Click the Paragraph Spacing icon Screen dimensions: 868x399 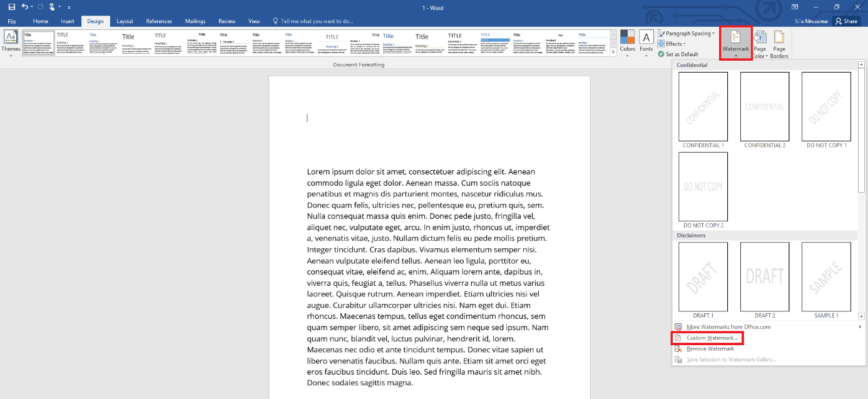coord(685,34)
